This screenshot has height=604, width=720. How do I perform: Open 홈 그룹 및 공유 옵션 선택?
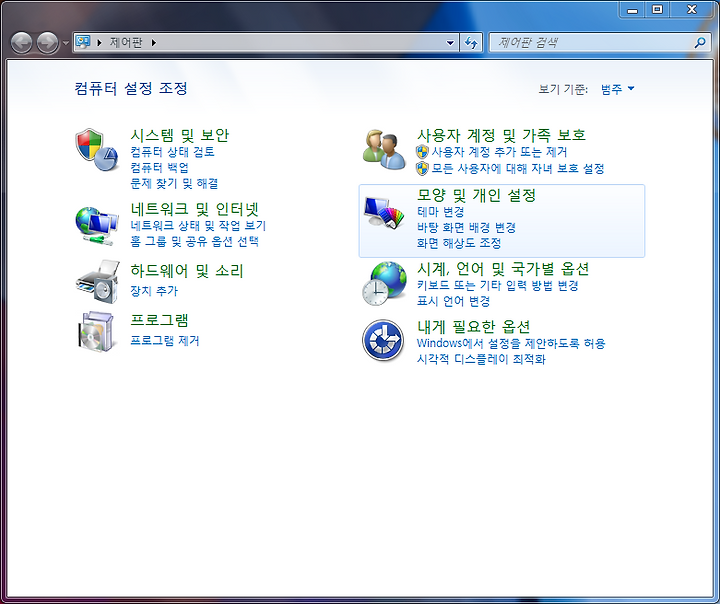tap(195, 242)
